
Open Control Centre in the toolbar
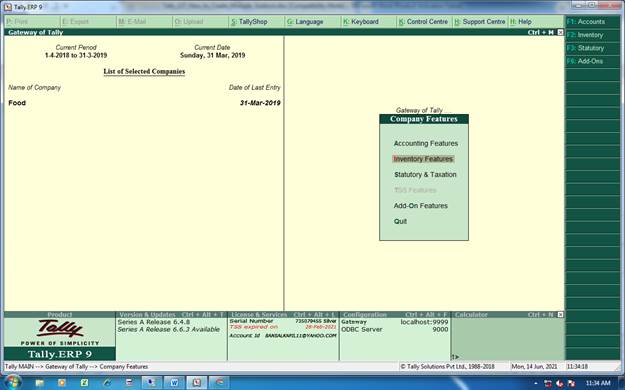coord(424,22)
